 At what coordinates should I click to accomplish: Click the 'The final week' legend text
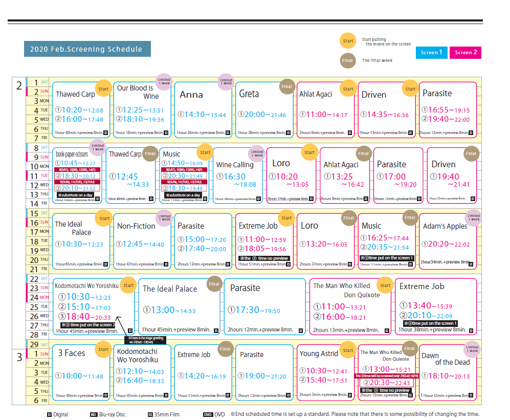pos(378,60)
